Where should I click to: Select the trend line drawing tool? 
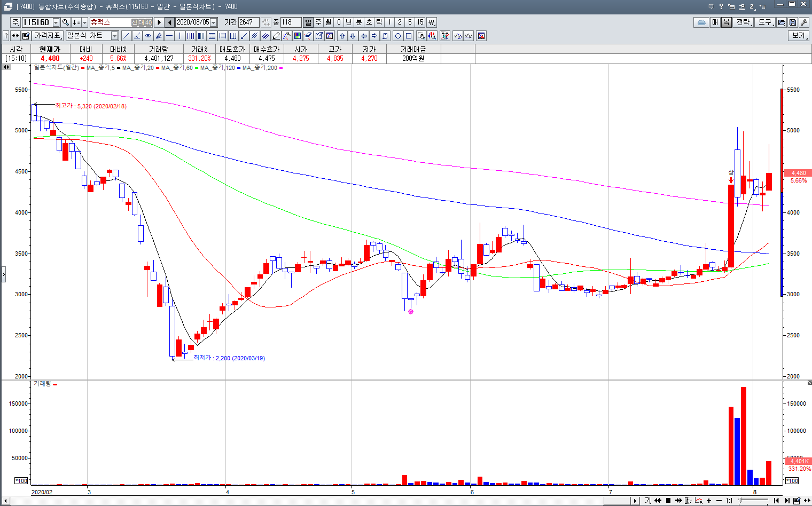pyautogui.click(x=126, y=36)
